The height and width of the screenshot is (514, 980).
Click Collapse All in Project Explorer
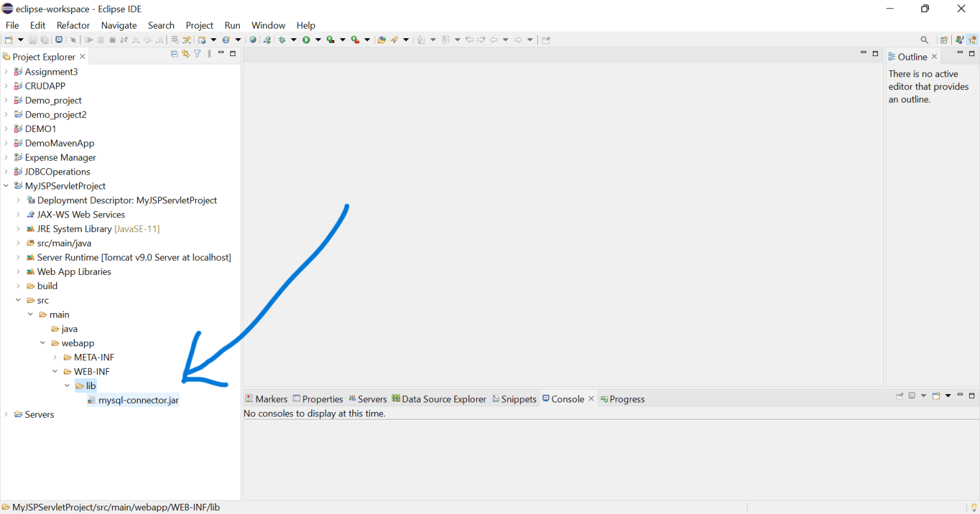(174, 54)
